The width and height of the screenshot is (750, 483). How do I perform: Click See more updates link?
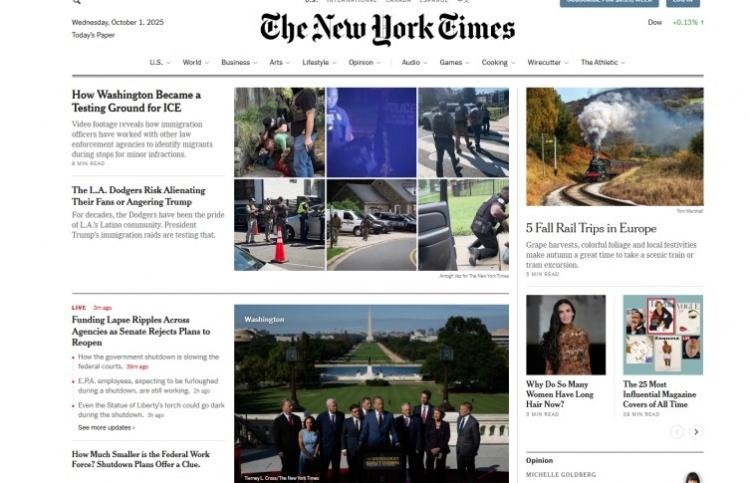tap(106, 428)
